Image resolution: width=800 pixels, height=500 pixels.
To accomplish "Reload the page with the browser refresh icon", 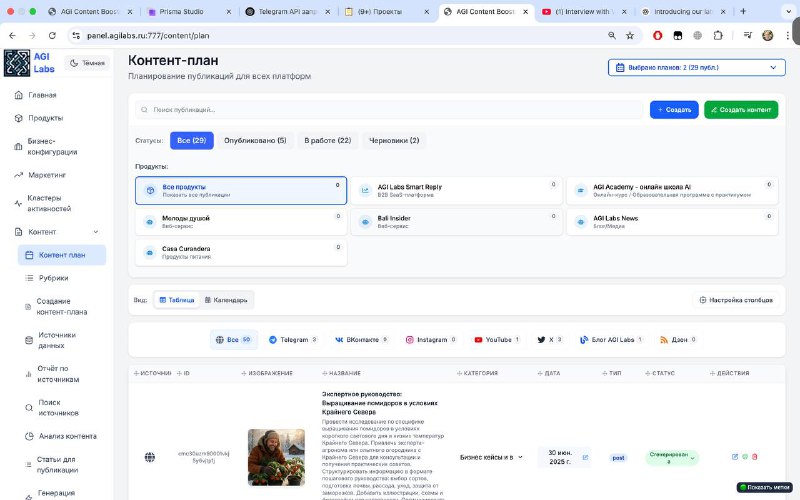I will click(x=52, y=35).
